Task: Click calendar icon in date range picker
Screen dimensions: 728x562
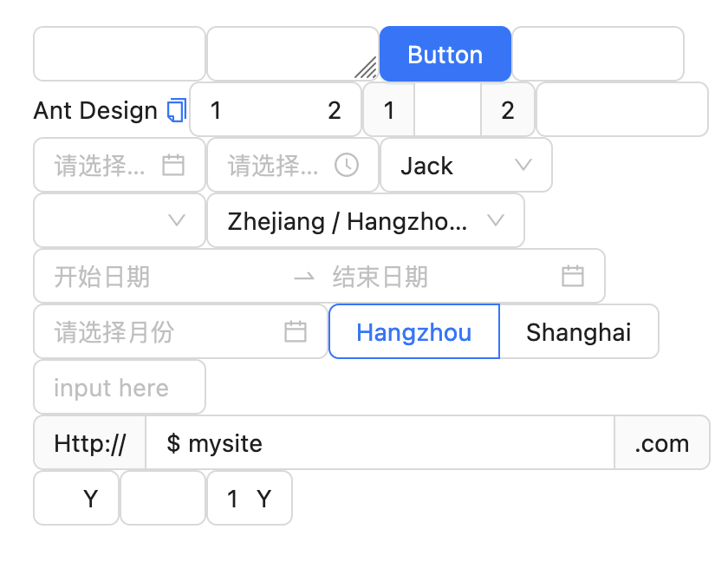Action: [573, 276]
